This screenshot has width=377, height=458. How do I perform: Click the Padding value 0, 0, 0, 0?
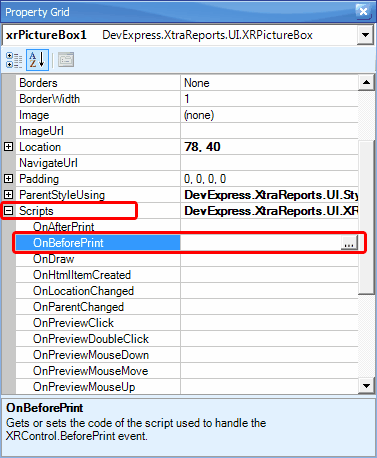(205, 179)
